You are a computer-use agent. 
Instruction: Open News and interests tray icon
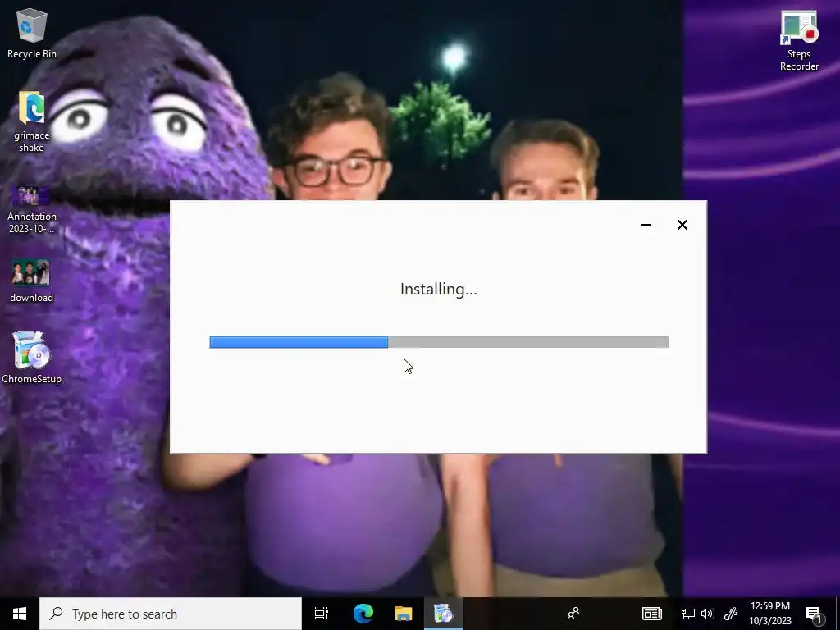[x=652, y=614]
